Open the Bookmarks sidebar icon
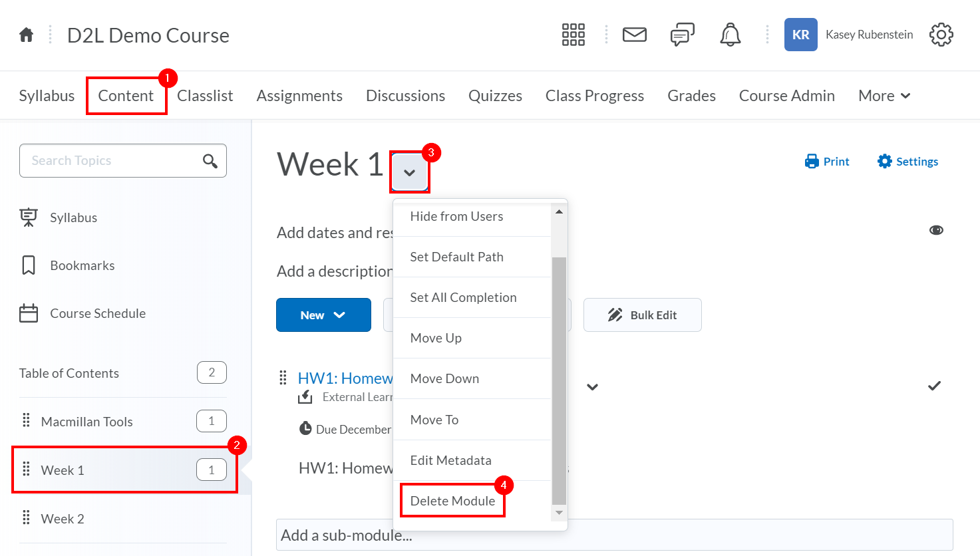Image resolution: width=980 pixels, height=556 pixels. (x=28, y=265)
